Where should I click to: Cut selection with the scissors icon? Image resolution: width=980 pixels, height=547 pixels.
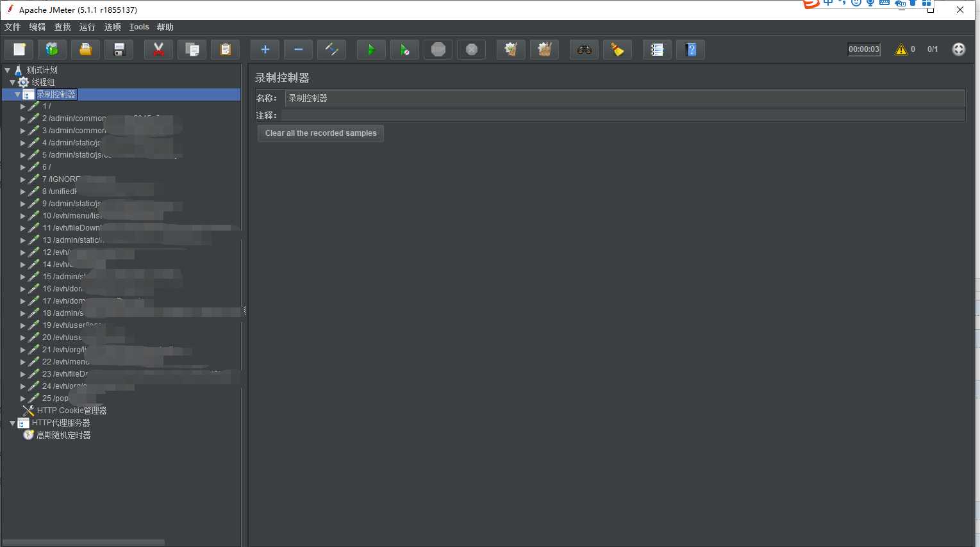[x=158, y=49]
